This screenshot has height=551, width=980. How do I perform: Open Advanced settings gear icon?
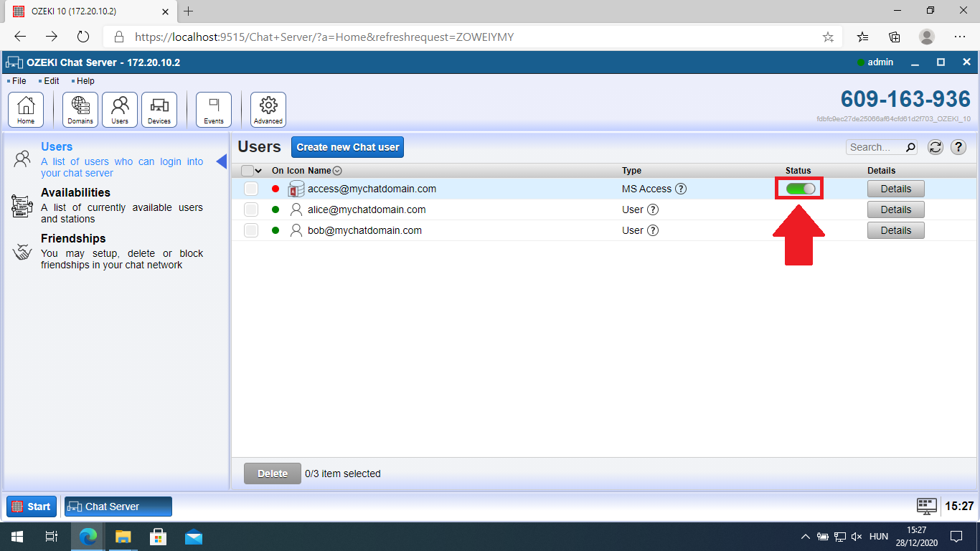pyautogui.click(x=268, y=110)
